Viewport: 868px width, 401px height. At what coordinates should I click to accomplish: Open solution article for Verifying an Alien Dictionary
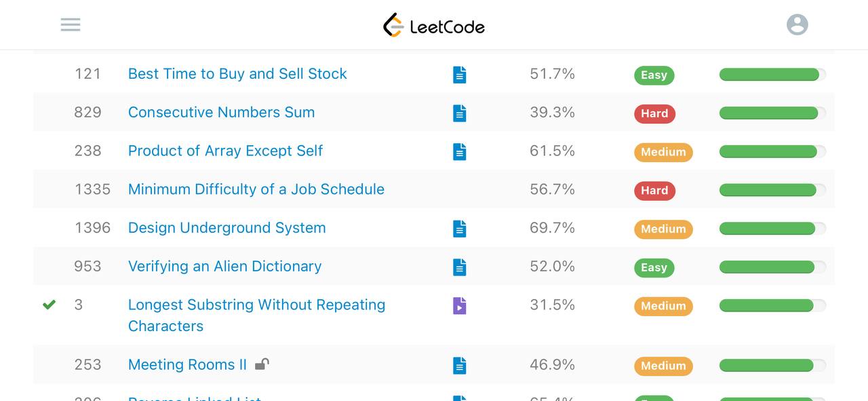[460, 267]
